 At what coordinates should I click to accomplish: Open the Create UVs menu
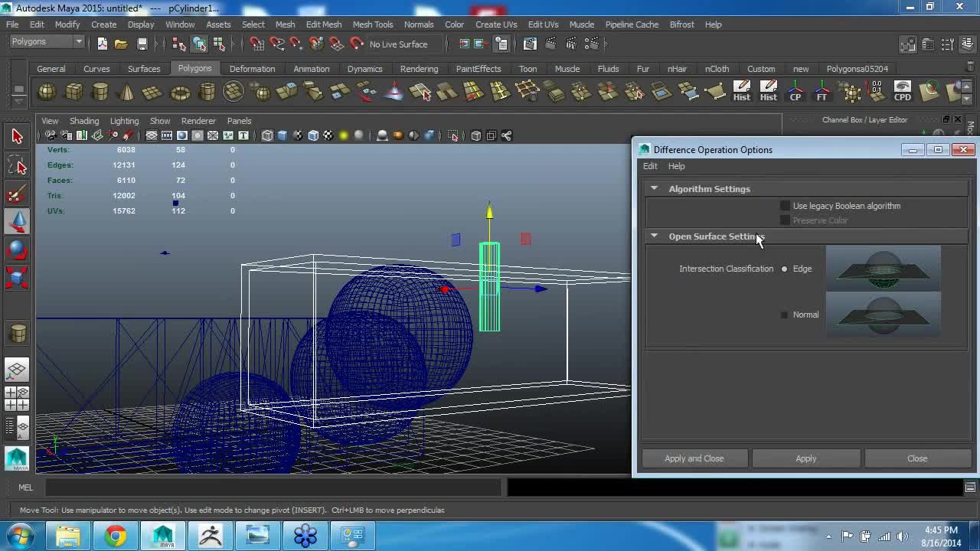coord(496,24)
